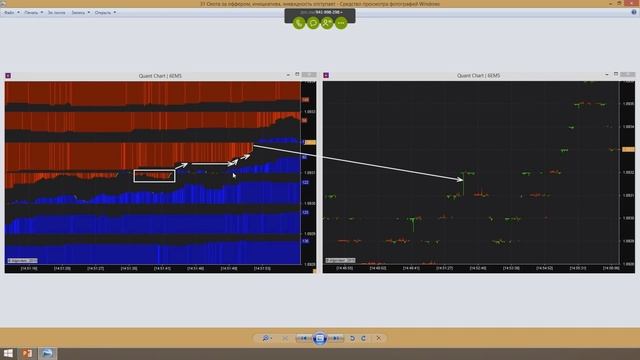Open the Печать dropdown menu
The width and height of the screenshot is (640, 360).
tap(33, 13)
